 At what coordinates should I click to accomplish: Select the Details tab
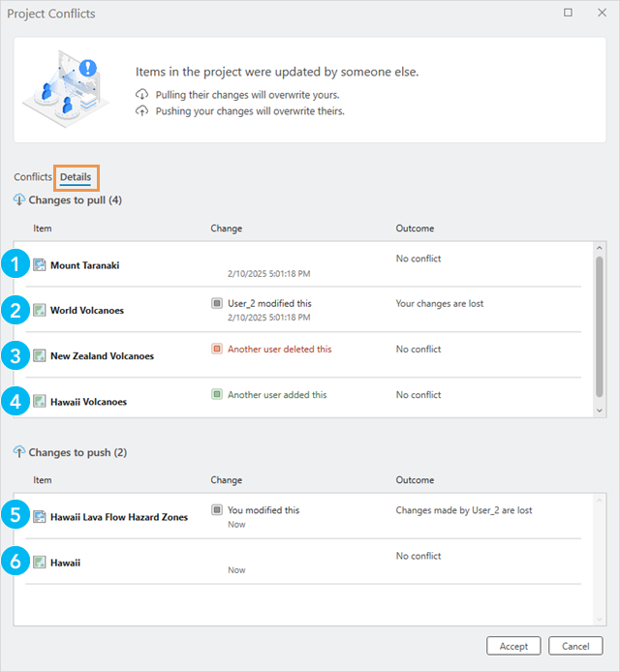76,177
